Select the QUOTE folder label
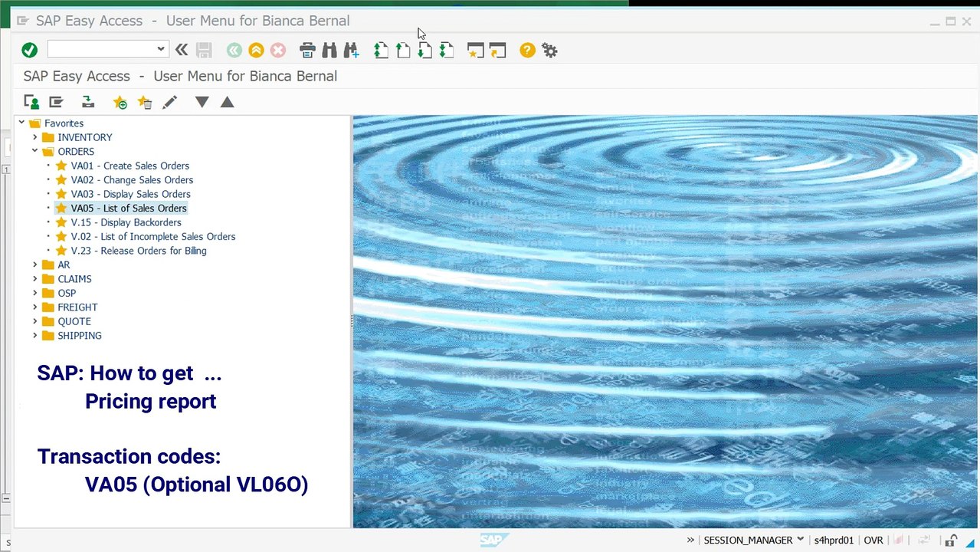Screen dimensions: 980x552 point(74,321)
